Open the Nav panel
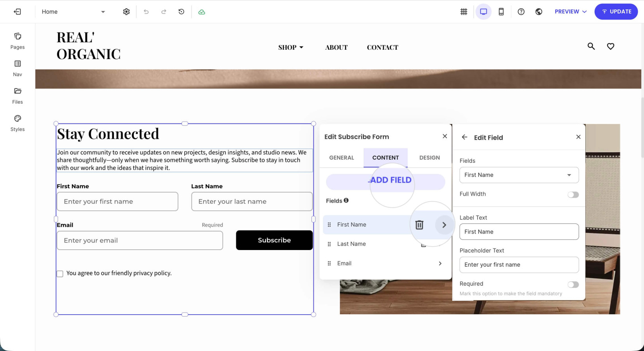This screenshot has width=644, height=351. pyautogui.click(x=18, y=68)
